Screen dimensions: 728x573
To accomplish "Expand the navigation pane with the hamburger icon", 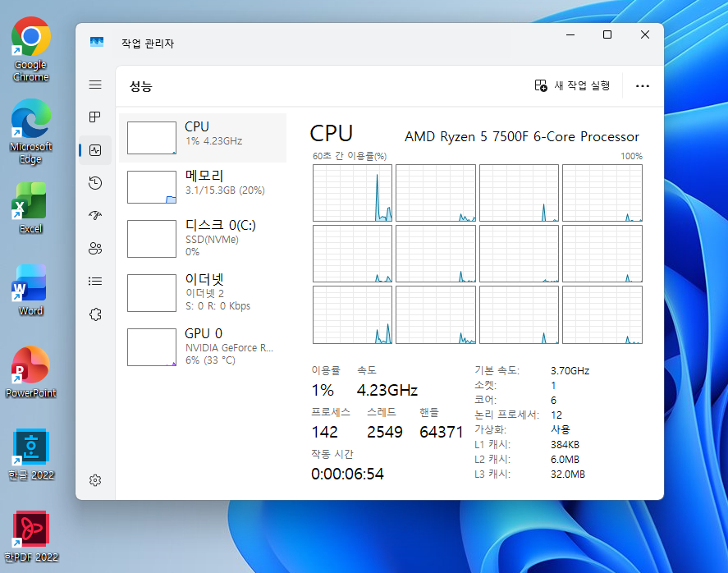I will click(94, 85).
